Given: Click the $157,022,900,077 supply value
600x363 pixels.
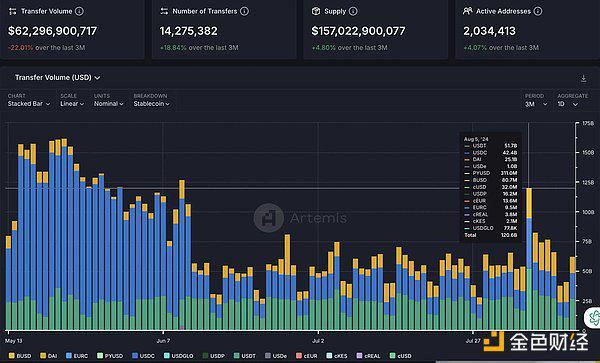Looking at the screenshot, I should [358, 31].
